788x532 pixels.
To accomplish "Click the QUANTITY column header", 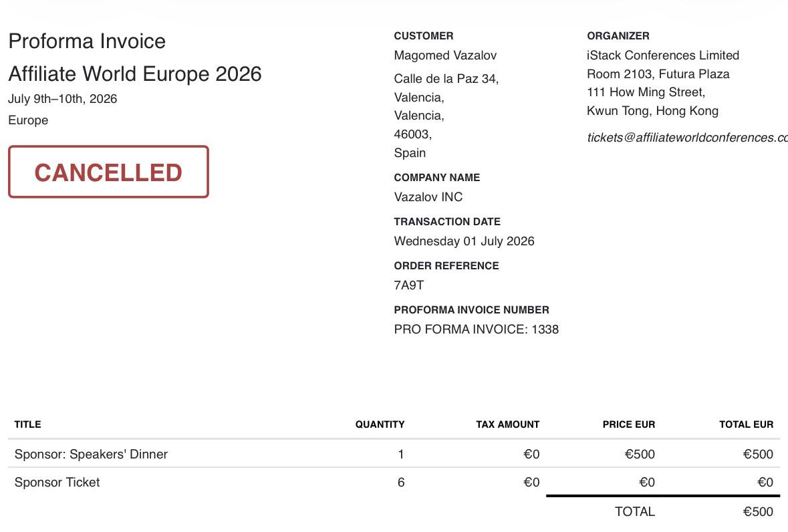I will [x=380, y=424].
